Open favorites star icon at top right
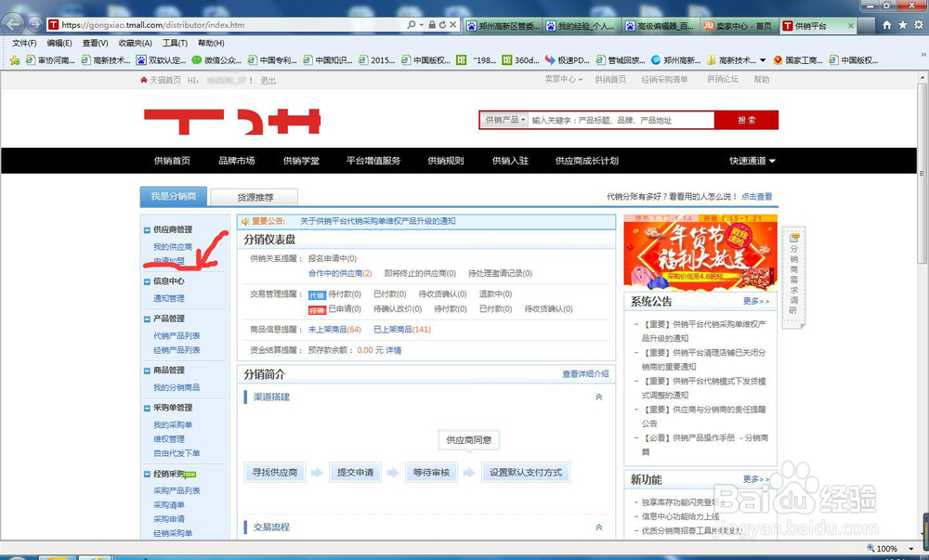The width and height of the screenshot is (929, 560). tap(902, 25)
